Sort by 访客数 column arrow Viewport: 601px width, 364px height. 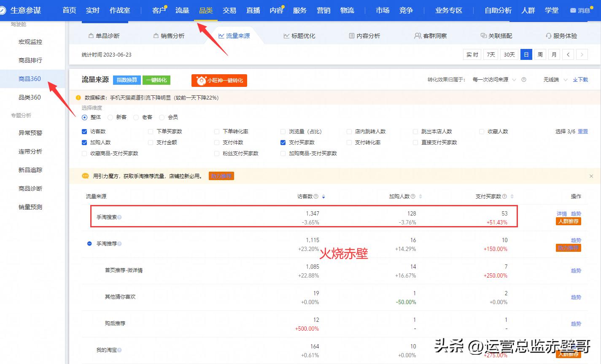pyautogui.click(x=323, y=197)
